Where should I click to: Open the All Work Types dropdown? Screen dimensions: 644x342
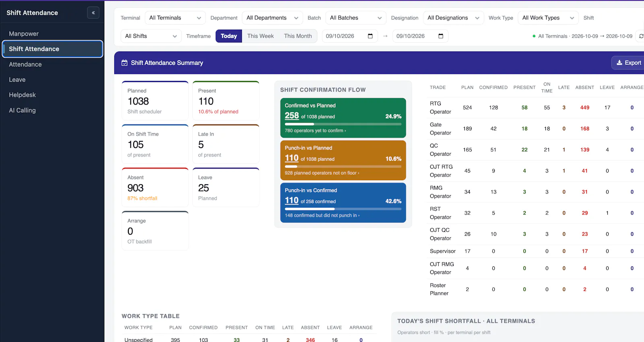[x=548, y=18]
